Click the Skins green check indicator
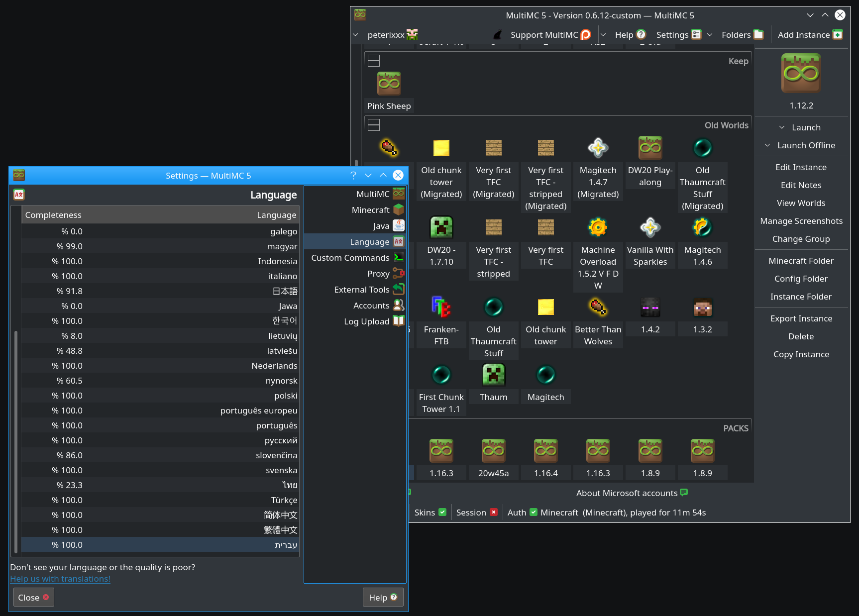 [x=443, y=512]
